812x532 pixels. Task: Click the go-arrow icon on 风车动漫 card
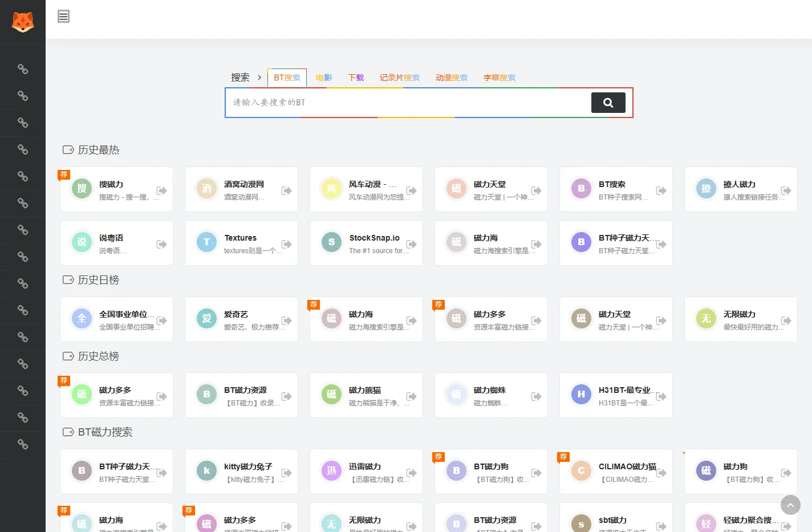coord(412,190)
